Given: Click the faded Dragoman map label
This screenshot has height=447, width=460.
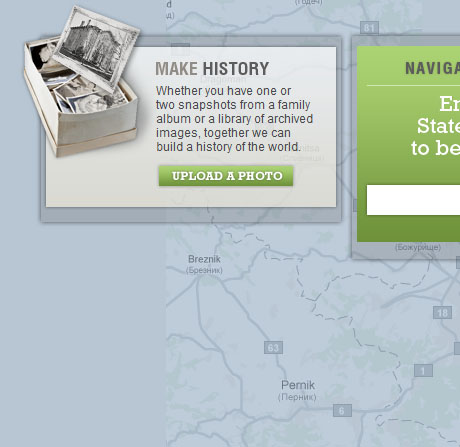Looking at the screenshot, I should 223,79.
